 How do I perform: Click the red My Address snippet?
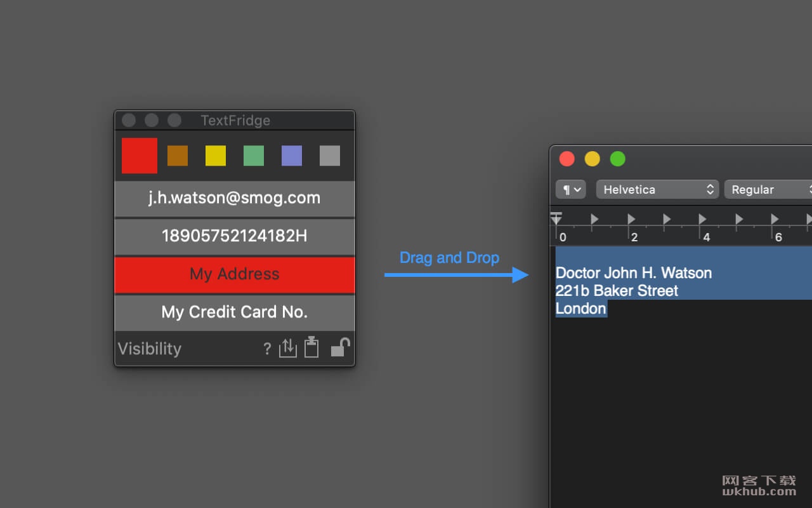(x=235, y=274)
